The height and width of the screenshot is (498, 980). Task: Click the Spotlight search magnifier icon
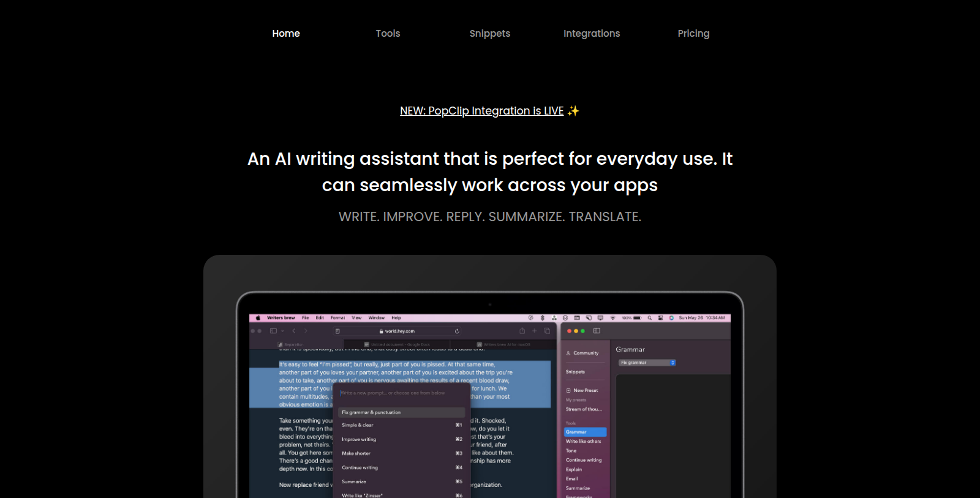650,318
